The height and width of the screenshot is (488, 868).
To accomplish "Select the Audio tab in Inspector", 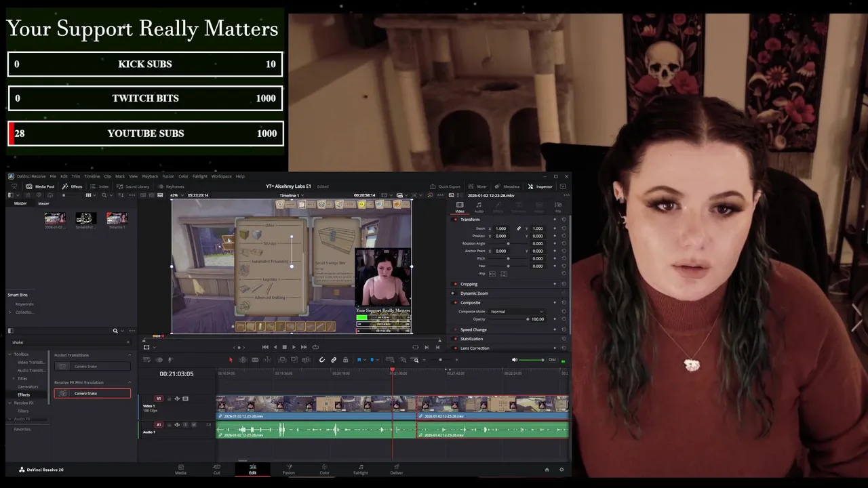I will (x=479, y=207).
